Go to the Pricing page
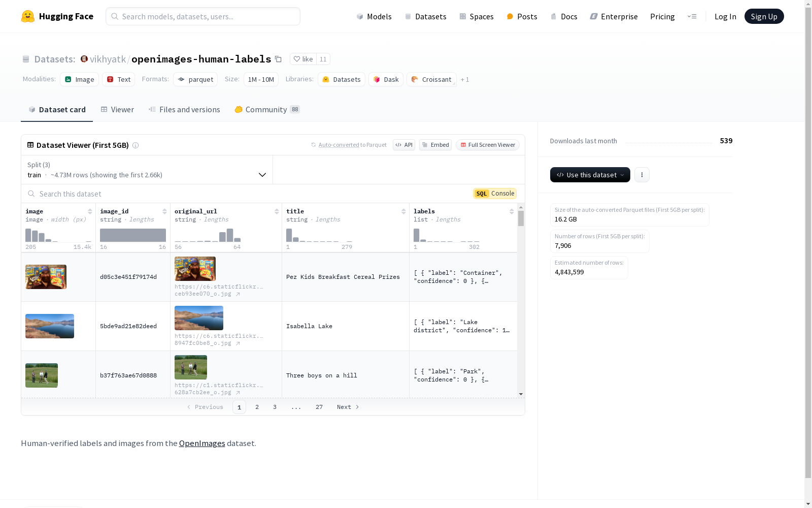Screen dimensions: 812x508 (x=662, y=16)
